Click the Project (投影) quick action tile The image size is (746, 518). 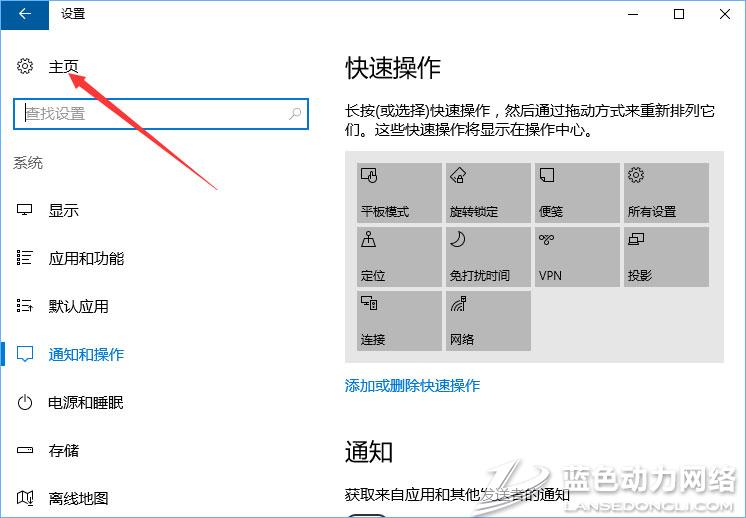[665, 257]
